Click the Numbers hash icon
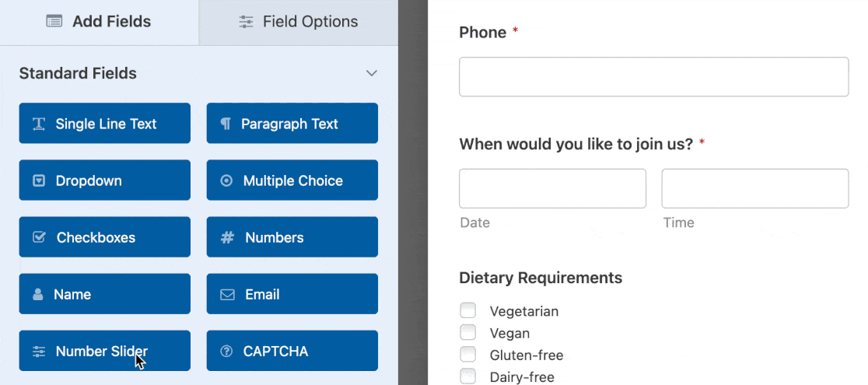The height and width of the screenshot is (385, 868). [x=227, y=237]
